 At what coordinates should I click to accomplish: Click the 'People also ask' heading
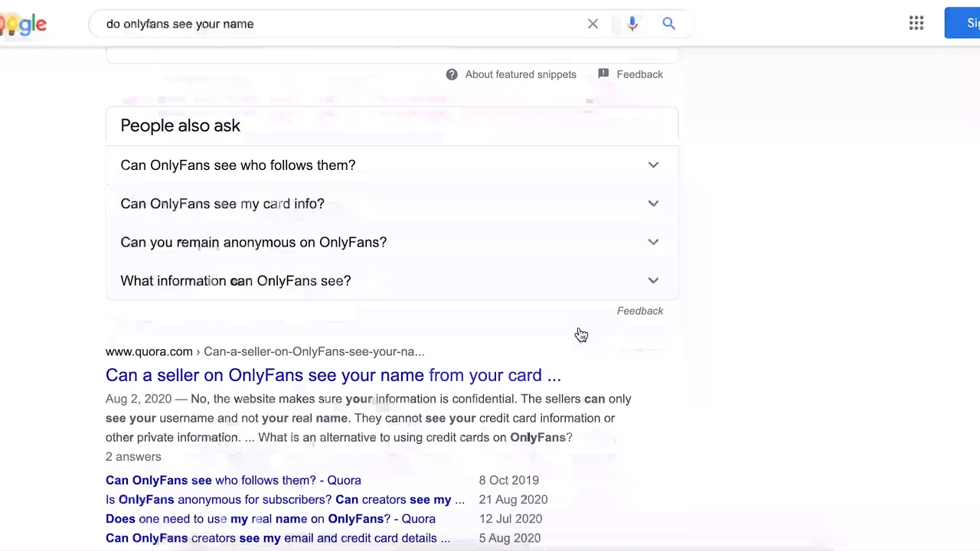coord(180,126)
